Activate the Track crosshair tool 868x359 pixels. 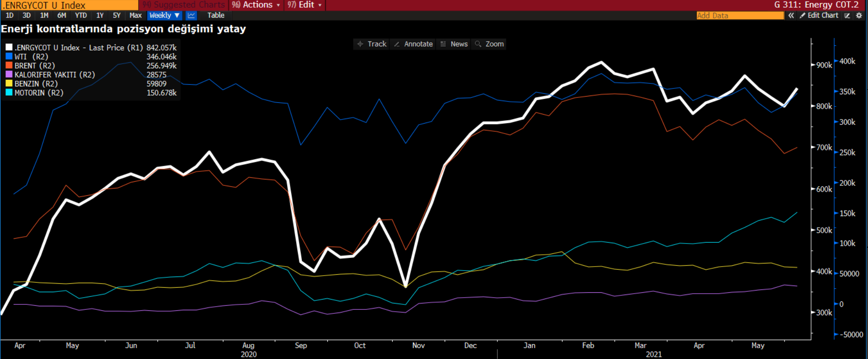pyautogui.click(x=372, y=44)
